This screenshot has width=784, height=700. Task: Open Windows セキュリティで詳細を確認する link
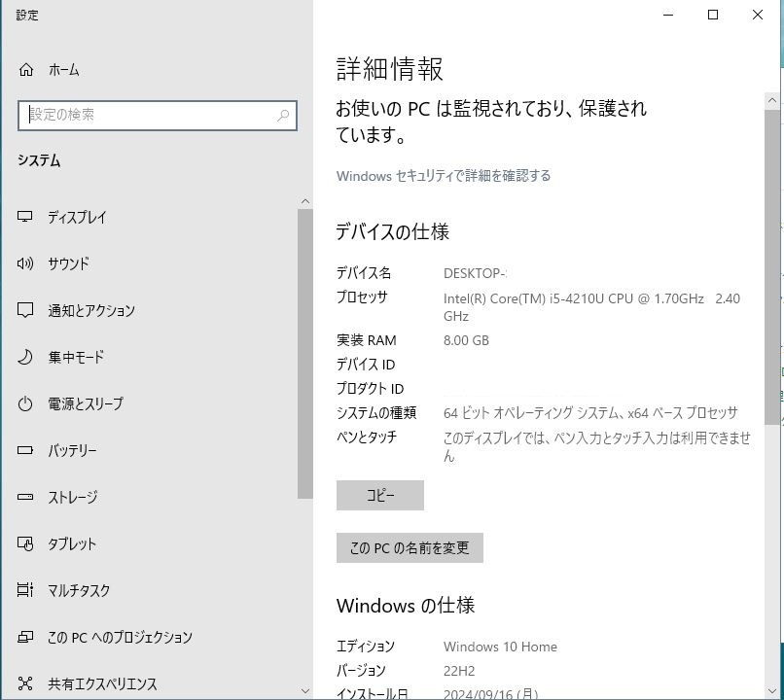pyautogui.click(x=444, y=176)
